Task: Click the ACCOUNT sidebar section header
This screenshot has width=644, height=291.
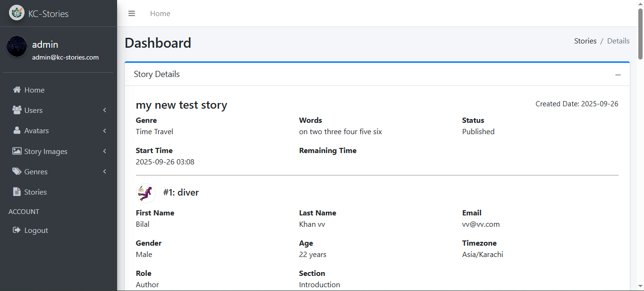Action: coord(24,212)
